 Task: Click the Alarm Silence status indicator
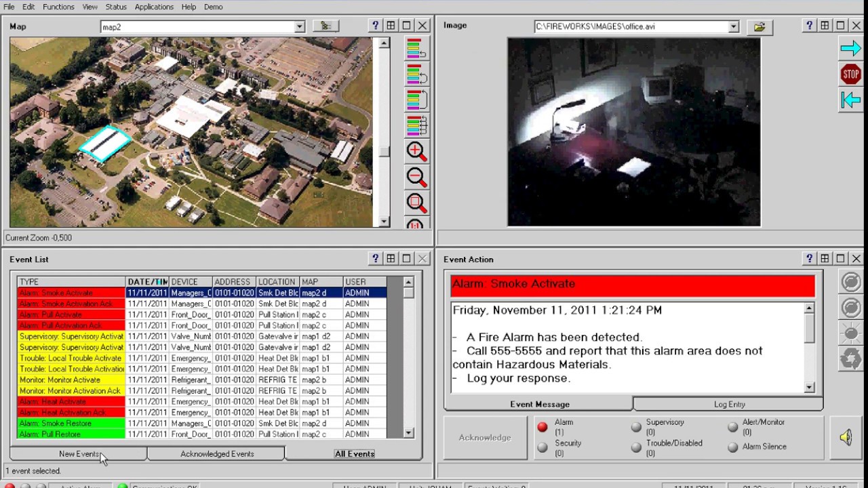732,447
